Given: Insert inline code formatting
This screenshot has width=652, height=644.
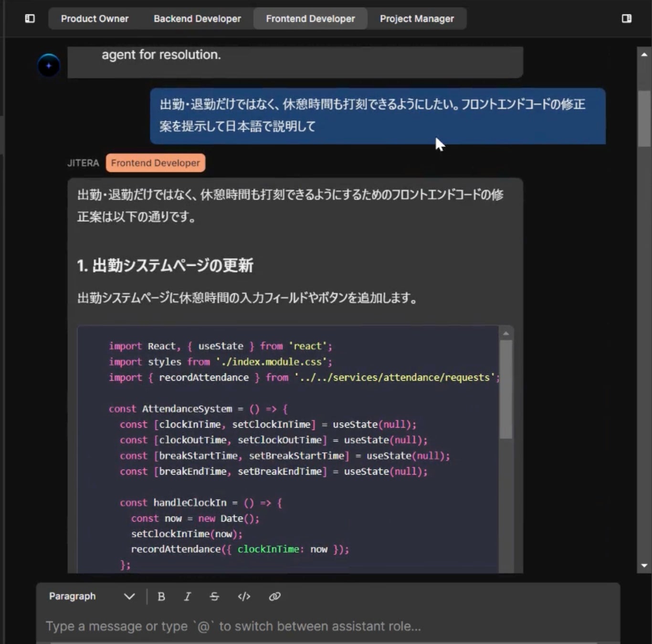Looking at the screenshot, I should point(244,596).
